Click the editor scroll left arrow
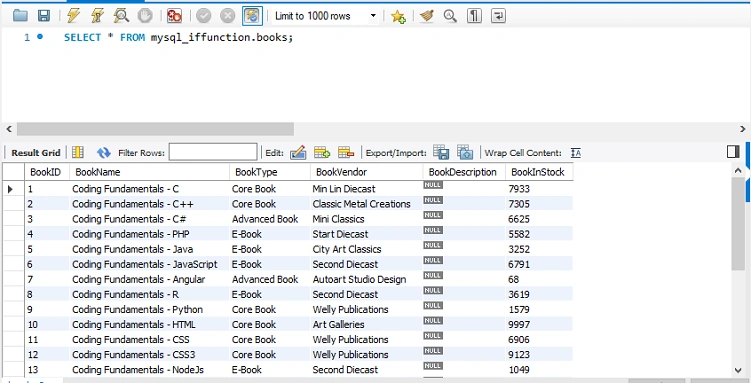Viewport: 751px width, 383px height. click(9, 129)
